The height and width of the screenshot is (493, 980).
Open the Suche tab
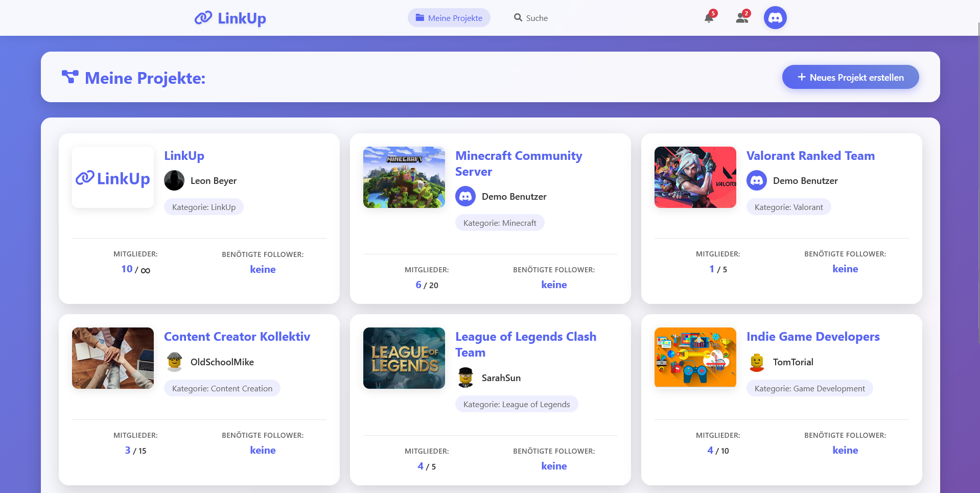point(531,18)
